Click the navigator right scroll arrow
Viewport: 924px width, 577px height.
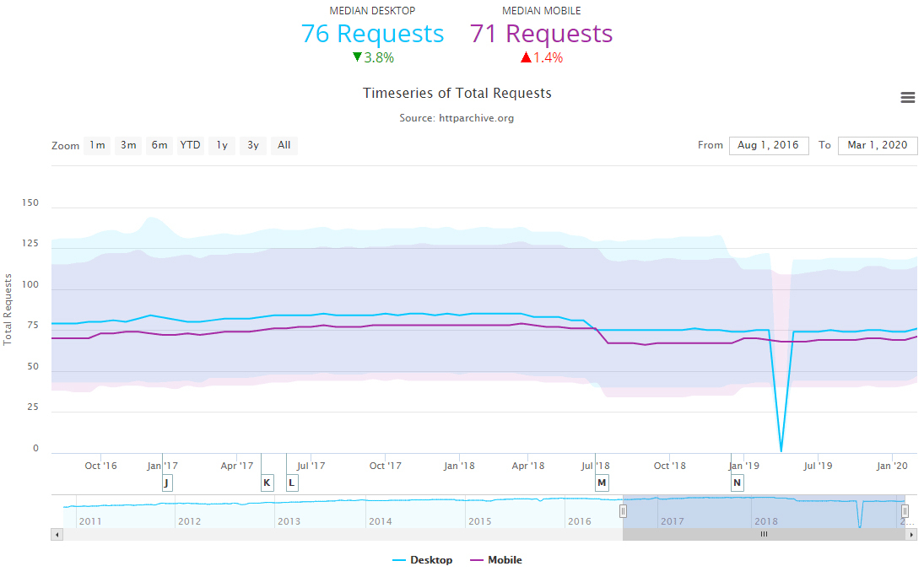pyautogui.click(x=911, y=534)
